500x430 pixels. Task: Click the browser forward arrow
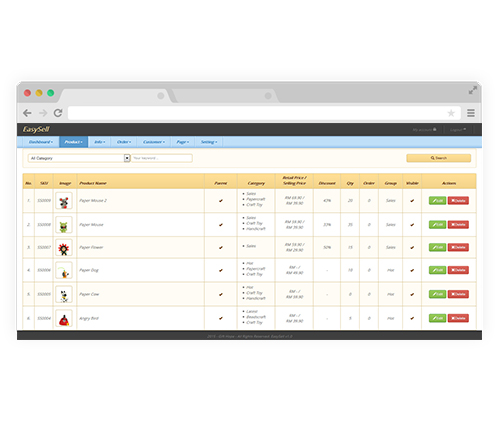43,113
